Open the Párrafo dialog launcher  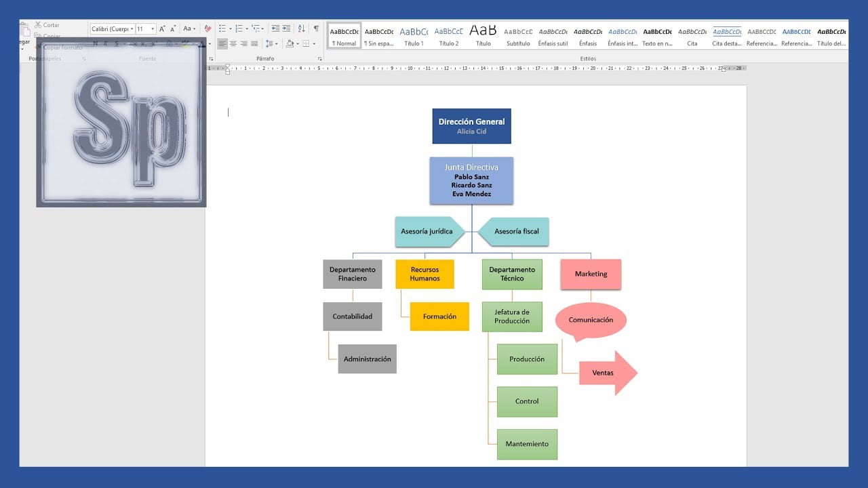click(320, 59)
